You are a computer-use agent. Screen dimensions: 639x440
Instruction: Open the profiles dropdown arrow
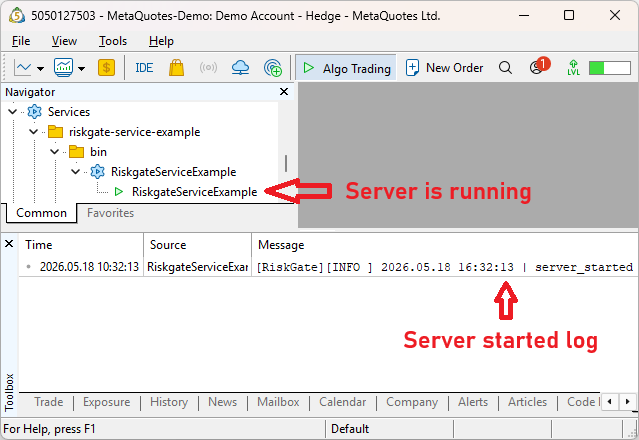pyautogui.click(x=82, y=68)
